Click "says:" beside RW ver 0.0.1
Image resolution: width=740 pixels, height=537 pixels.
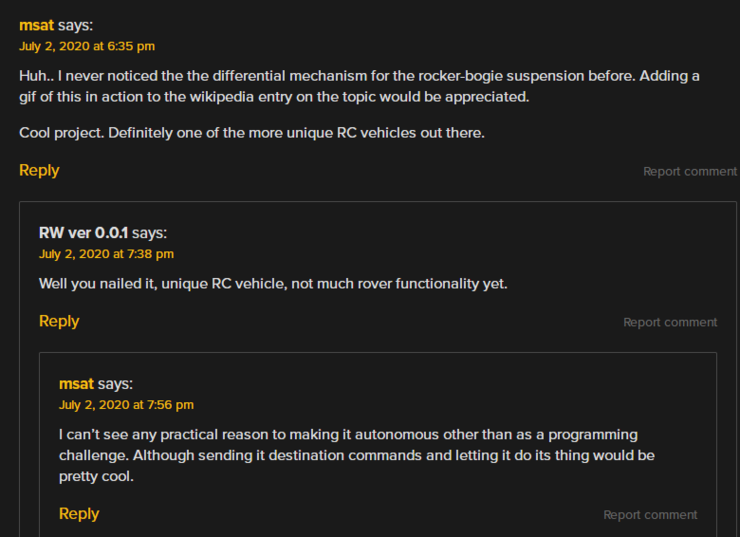[x=150, y=233]
